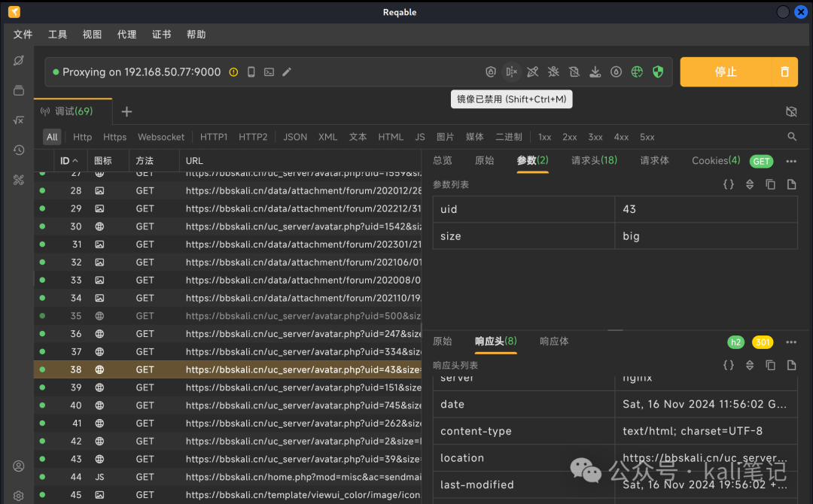
Task: Filter by 图片 type
Action: (445, 137)
